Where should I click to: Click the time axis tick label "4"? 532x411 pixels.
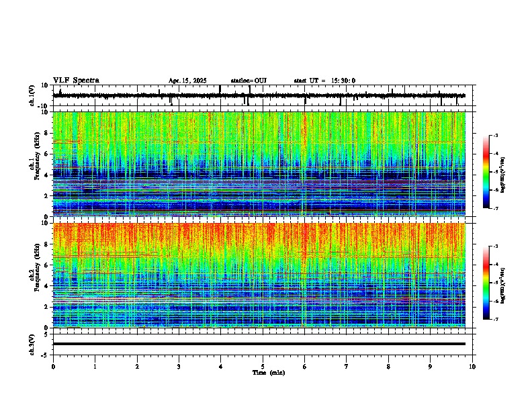221,367
